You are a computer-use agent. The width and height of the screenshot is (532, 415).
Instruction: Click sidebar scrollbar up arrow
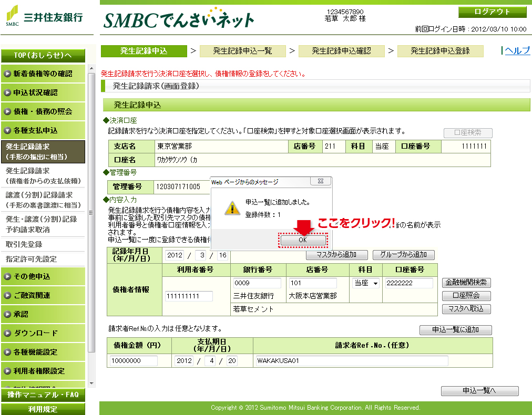click(x=91, y=68)
